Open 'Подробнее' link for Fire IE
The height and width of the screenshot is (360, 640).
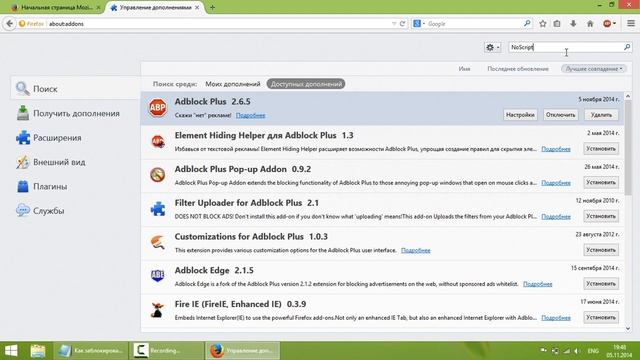coord(556,318)
